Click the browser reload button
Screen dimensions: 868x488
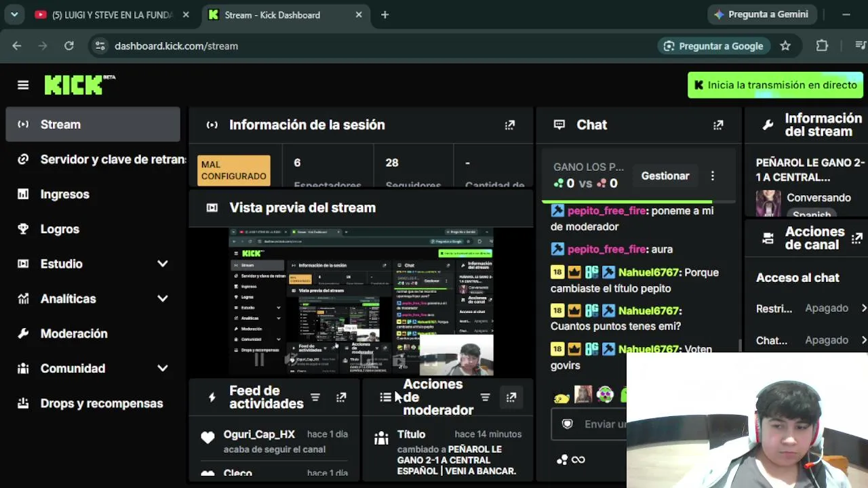[68, 46]
